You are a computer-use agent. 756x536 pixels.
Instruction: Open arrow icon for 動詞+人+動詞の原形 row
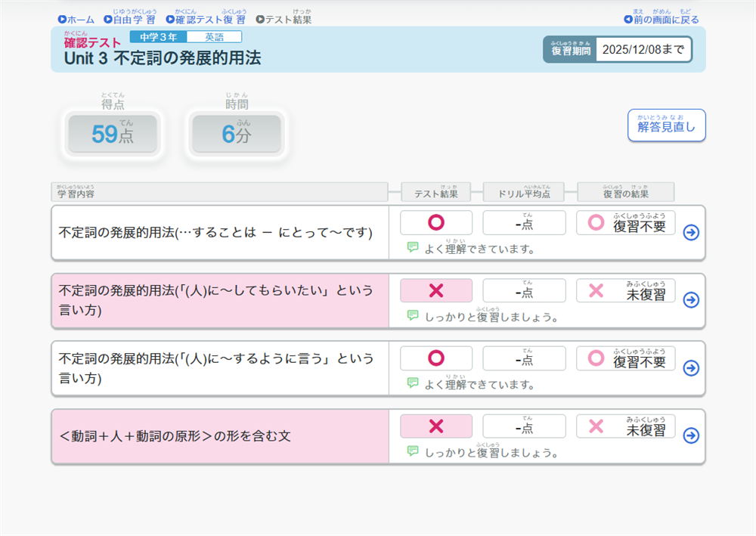(690, 435)
